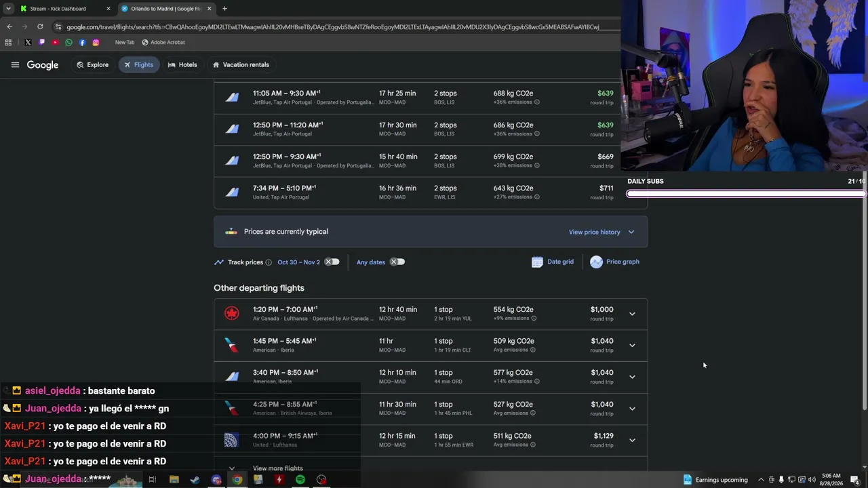Show emissions info for 699 kg CO2e flight
This screenshot has height=488, width=868.
(x=536, y=165)
